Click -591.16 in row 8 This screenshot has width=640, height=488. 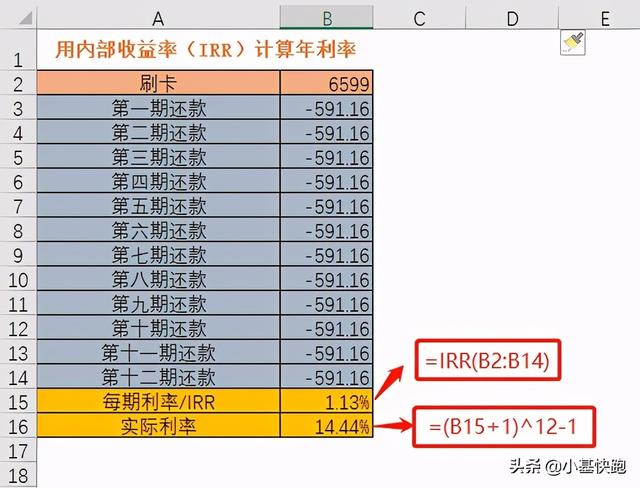pyautogui.click(x=327, y=230)
